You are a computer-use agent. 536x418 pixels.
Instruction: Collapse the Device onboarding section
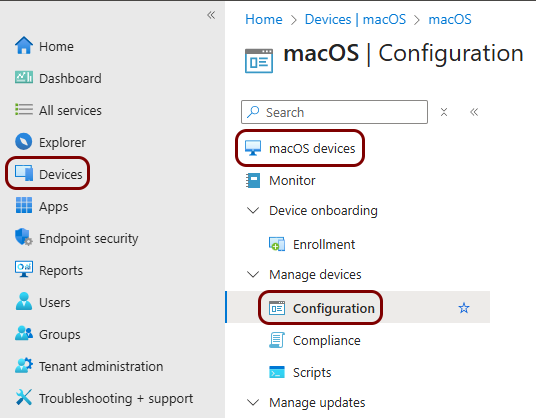253,210
